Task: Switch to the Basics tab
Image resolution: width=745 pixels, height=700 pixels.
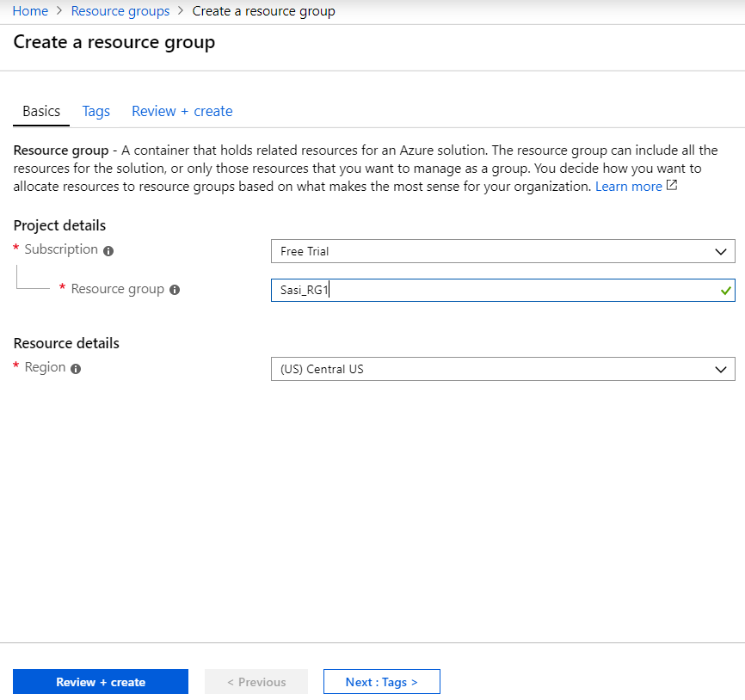Action: pyautogui.click(x=41, y=112)
